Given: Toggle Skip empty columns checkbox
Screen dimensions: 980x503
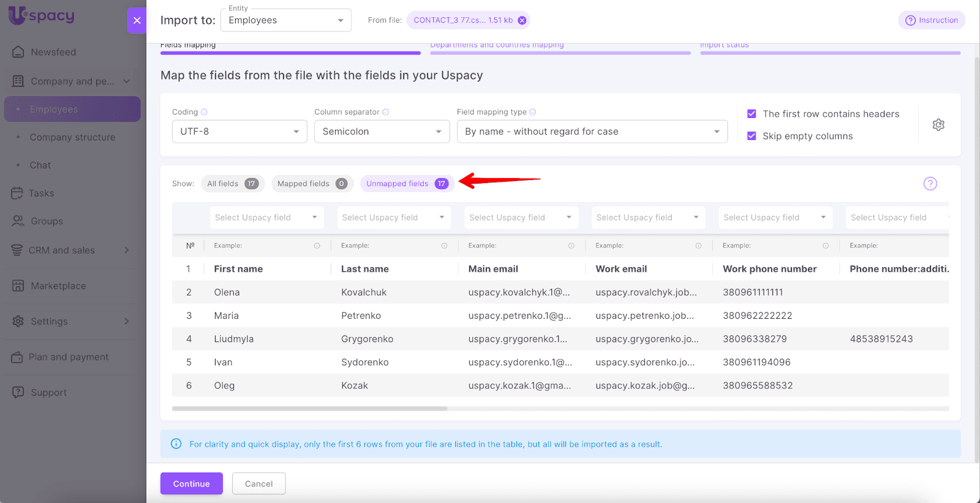Looking at the screenshot, I should point(752,136).
